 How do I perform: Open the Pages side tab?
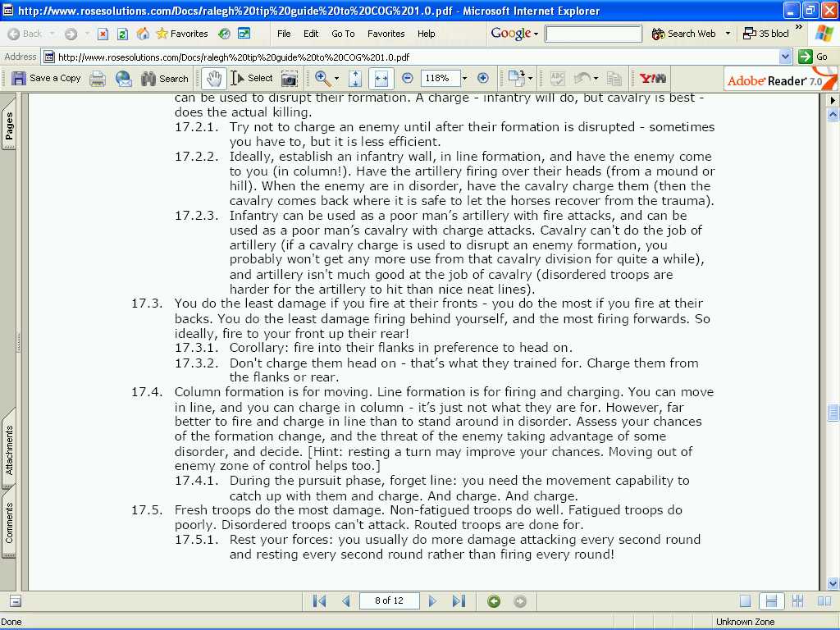click(9, 127)
